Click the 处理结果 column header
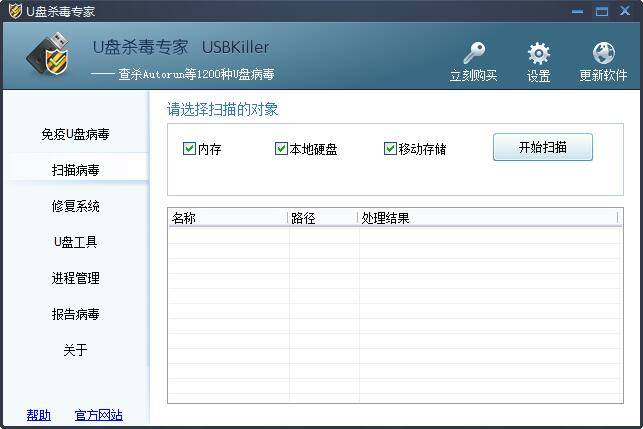 (488, 218)
